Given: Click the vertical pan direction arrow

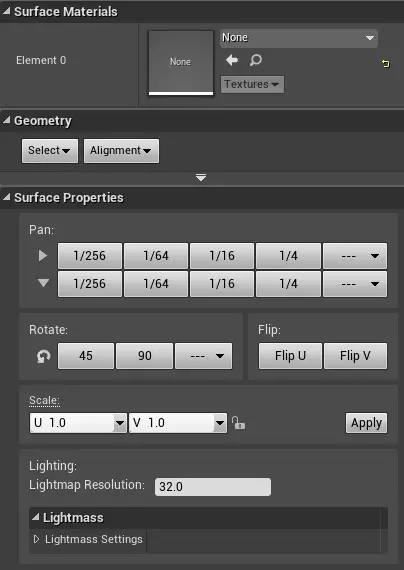Looking at the screenshot, I should click(43, 283).
